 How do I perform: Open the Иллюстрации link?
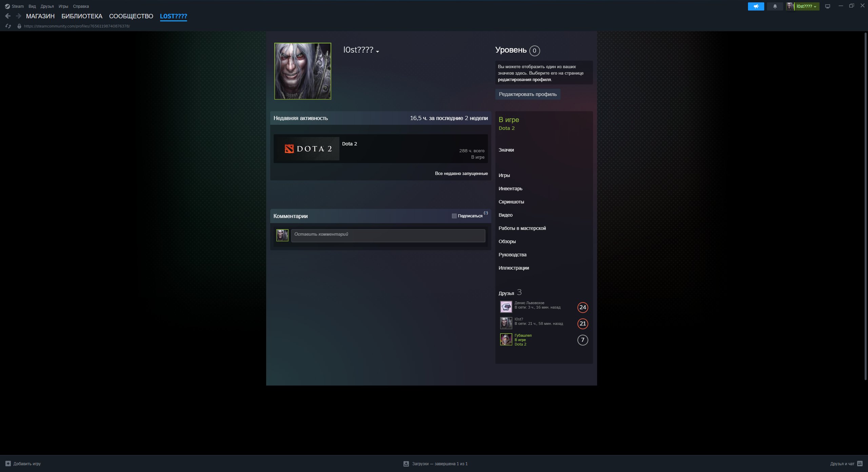[514, 268]
